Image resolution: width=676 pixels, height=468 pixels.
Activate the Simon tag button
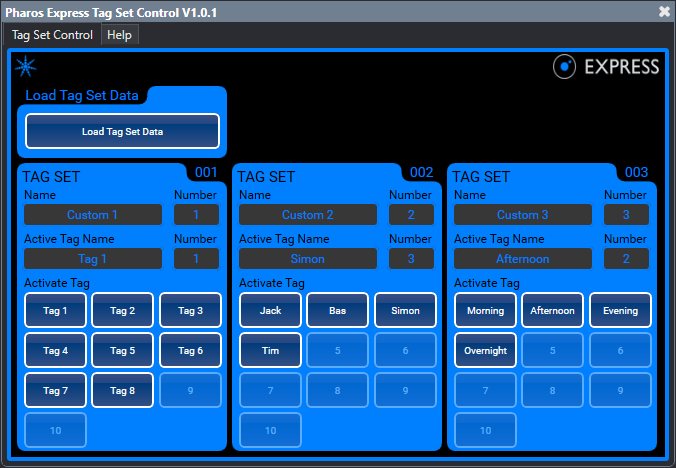pyautogui.click(x=405, y=310)
